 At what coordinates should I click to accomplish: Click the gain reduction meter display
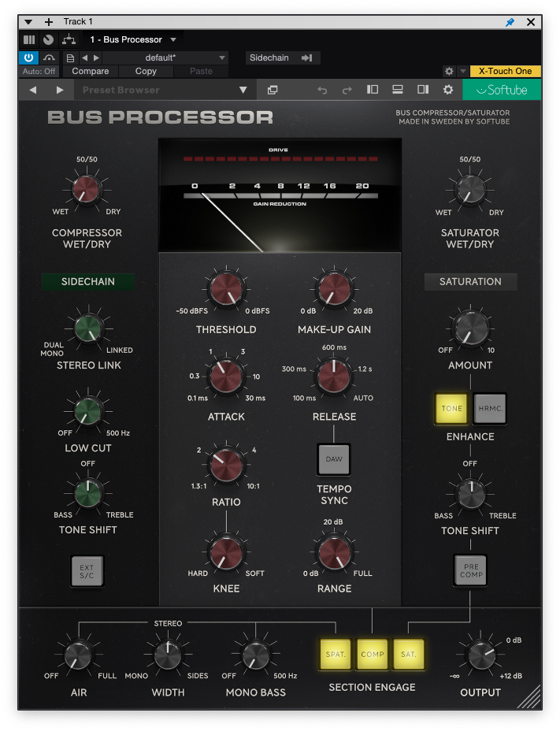(x=280, y=195)
